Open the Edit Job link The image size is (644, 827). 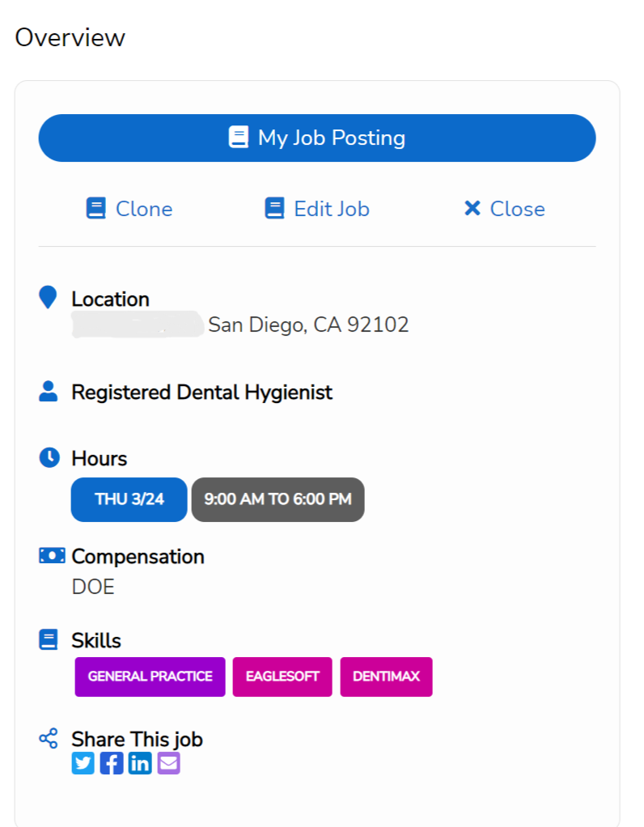332,209
